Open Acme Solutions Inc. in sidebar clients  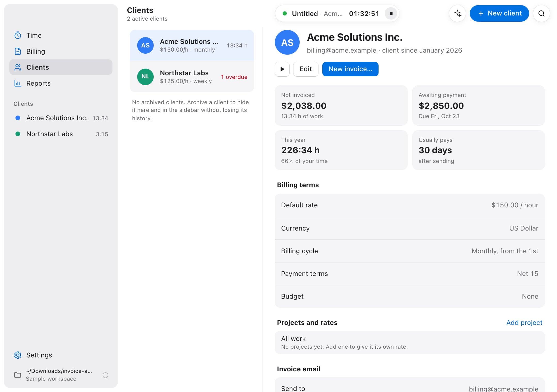point(61,118)
